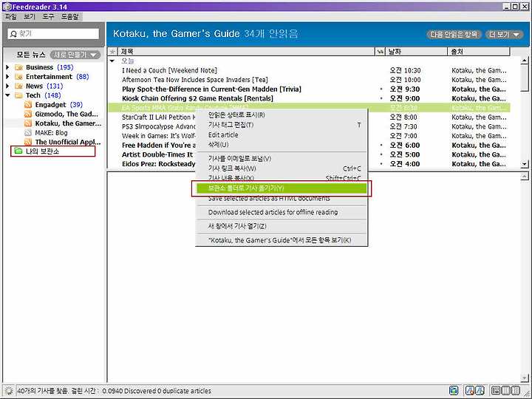
Task: Click the font increase icon in status bar
Action: (480, 391)
